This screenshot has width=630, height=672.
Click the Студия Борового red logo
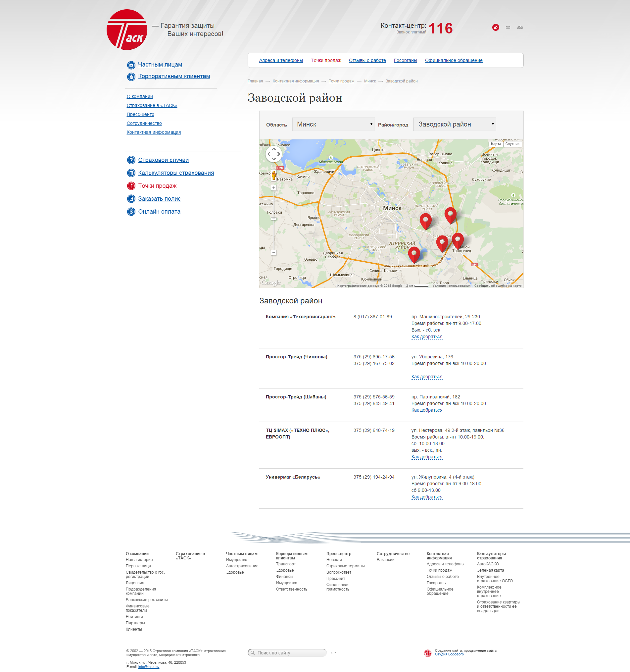[x=428, y=653]
